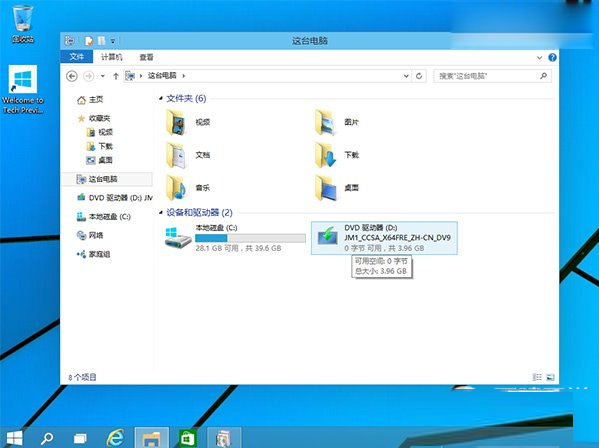Expand the ribbon with the chevron
This screenshot has width=599, height=448.
coord(539,58)
